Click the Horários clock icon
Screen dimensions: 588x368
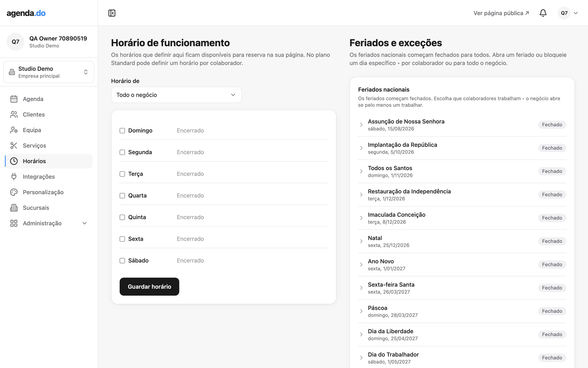14,161
